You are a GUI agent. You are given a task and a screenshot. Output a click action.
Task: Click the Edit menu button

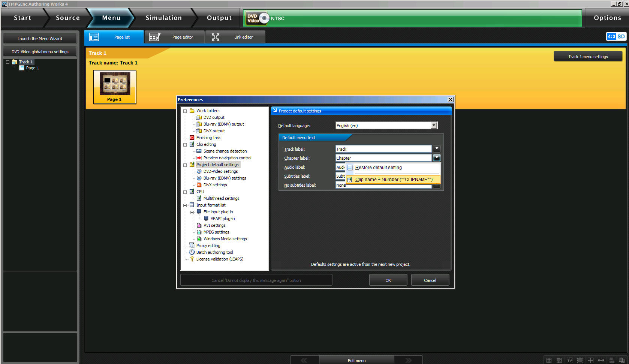click(x=356, y=360)
